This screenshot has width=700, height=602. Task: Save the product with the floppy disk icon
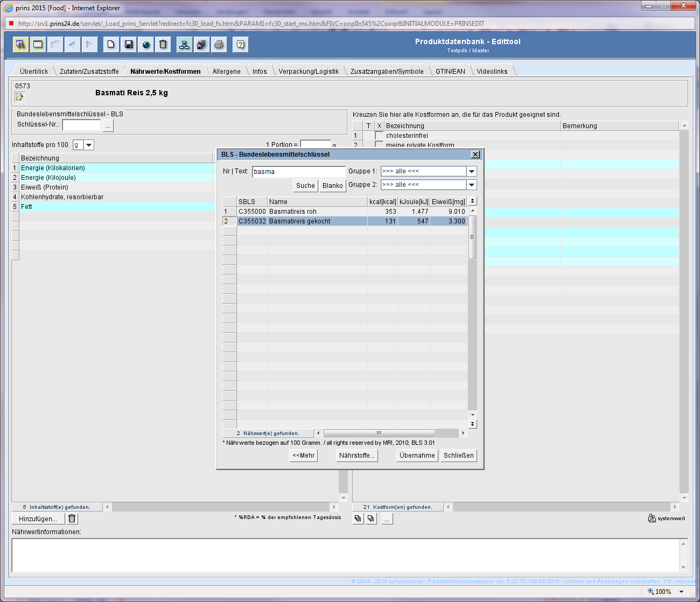tap(128, 44)
